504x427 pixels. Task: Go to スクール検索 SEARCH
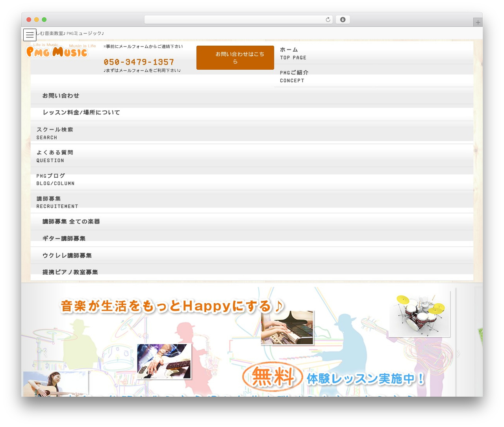pyautogui.click(x=252, y=133)
